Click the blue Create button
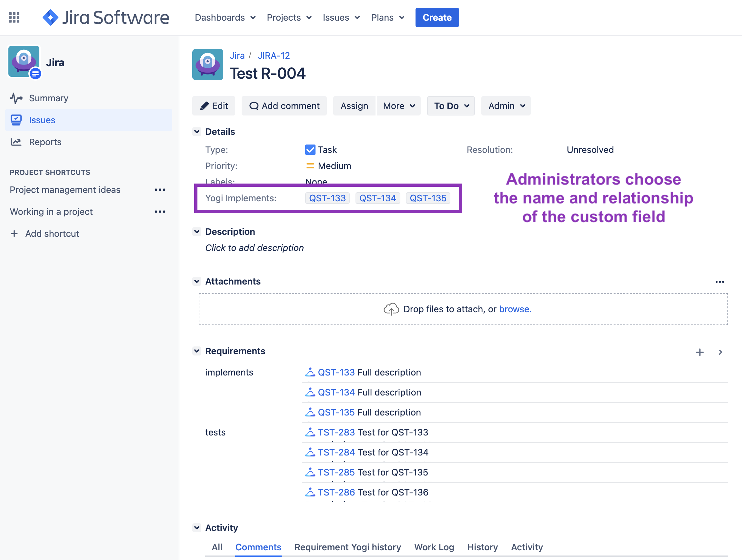Image resolution: width=742 pixels, height=560 pixels. 437,17
